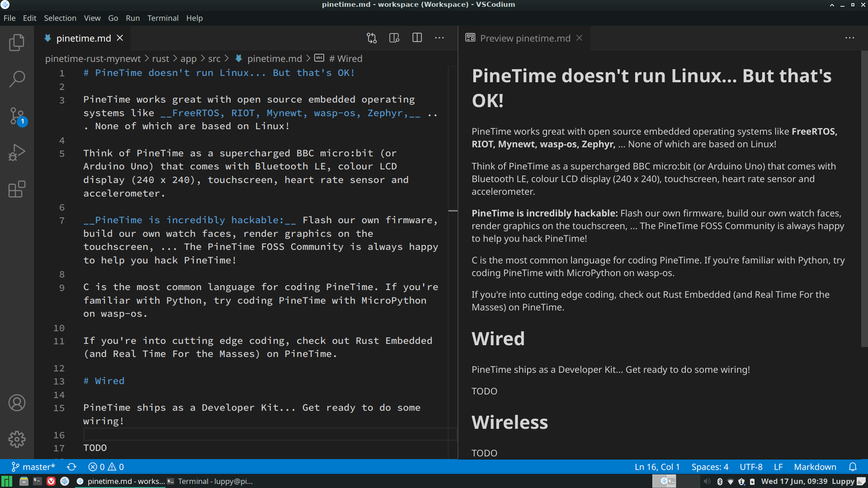Split the editor right
Screen dimensions: 868x488
[x=417, y=38]
